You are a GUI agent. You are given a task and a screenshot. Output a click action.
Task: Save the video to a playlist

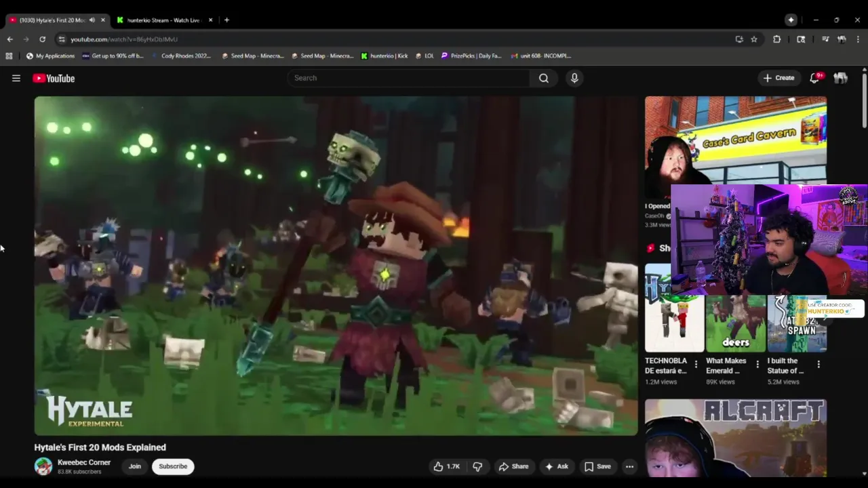click(597, 466)
